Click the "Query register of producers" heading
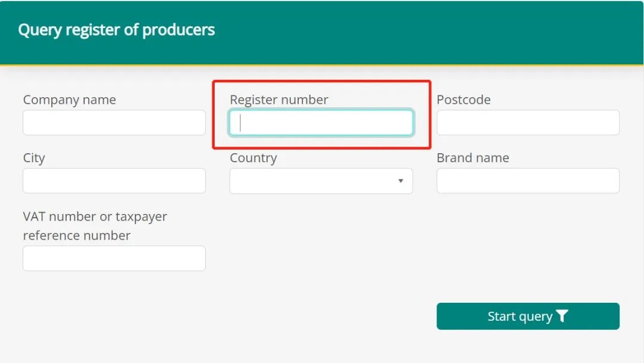 coord(116,30)
